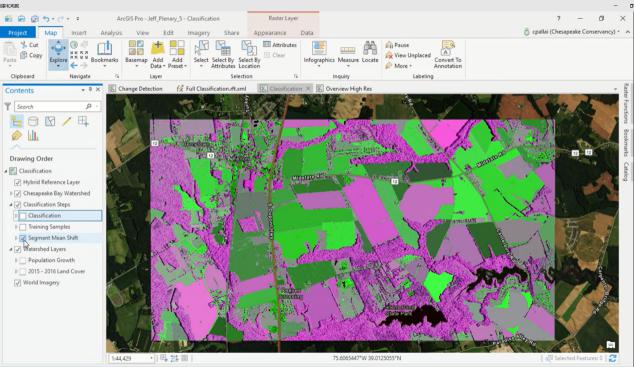
Task: Open the Add Preset tool
Action: point(177,54)
